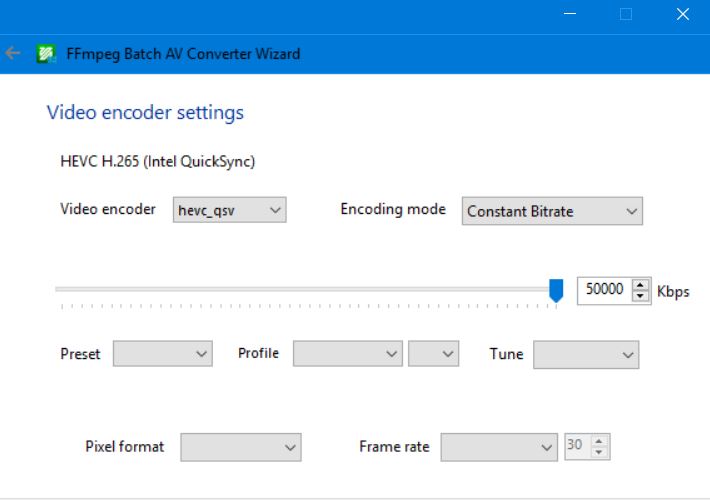Image resolution: width=710 pixels, height=500 pixels.
Task: Decrease frame rate with down spinner arrow
Action: (x=599, y=452)
